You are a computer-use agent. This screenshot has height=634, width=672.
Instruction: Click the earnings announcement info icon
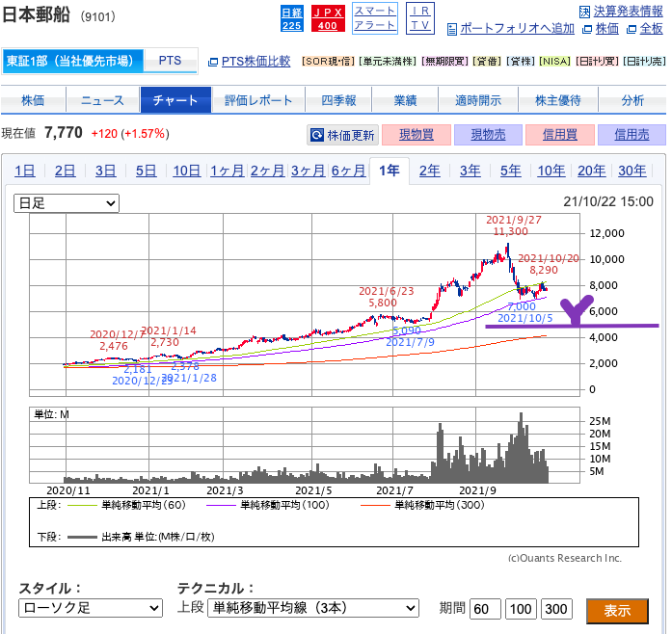pos(584,12)
